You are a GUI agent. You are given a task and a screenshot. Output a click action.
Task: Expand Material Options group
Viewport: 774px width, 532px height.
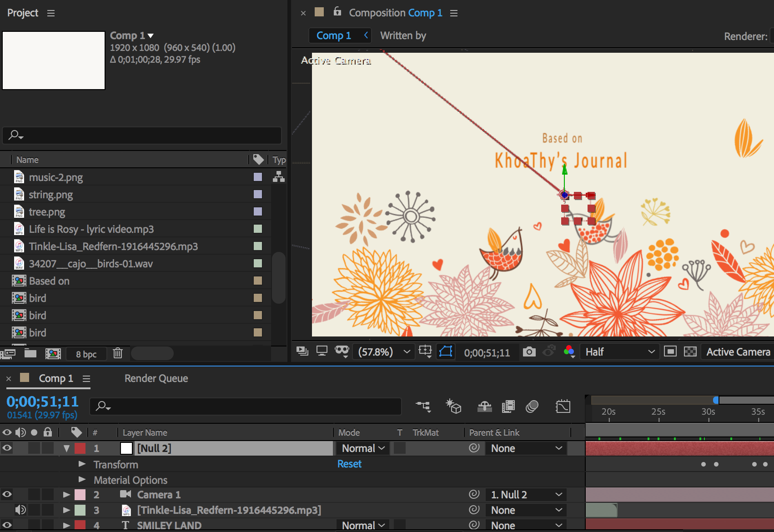[82, 479]
